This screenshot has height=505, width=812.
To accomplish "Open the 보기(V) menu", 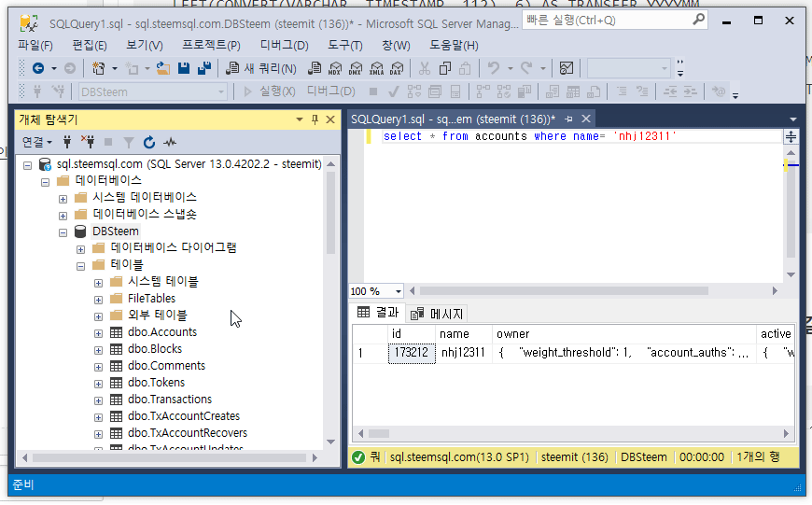I will (x=145, y=46).
